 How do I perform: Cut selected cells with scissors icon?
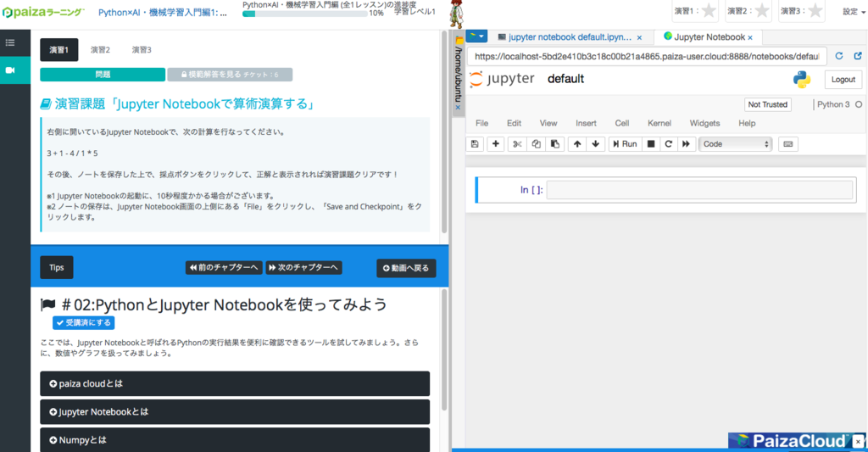(x=517, y=144)
